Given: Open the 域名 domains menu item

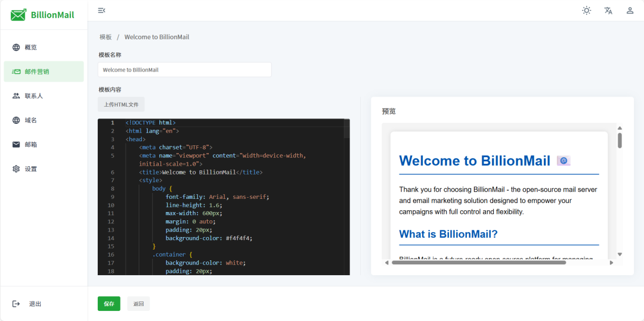Looking at the screenshot, I should (44, 120).
